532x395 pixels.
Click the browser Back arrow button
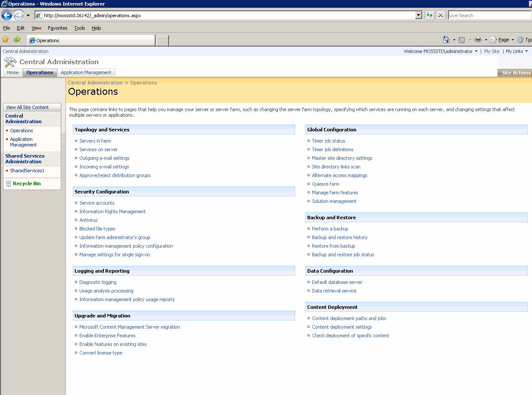point(6,16)
